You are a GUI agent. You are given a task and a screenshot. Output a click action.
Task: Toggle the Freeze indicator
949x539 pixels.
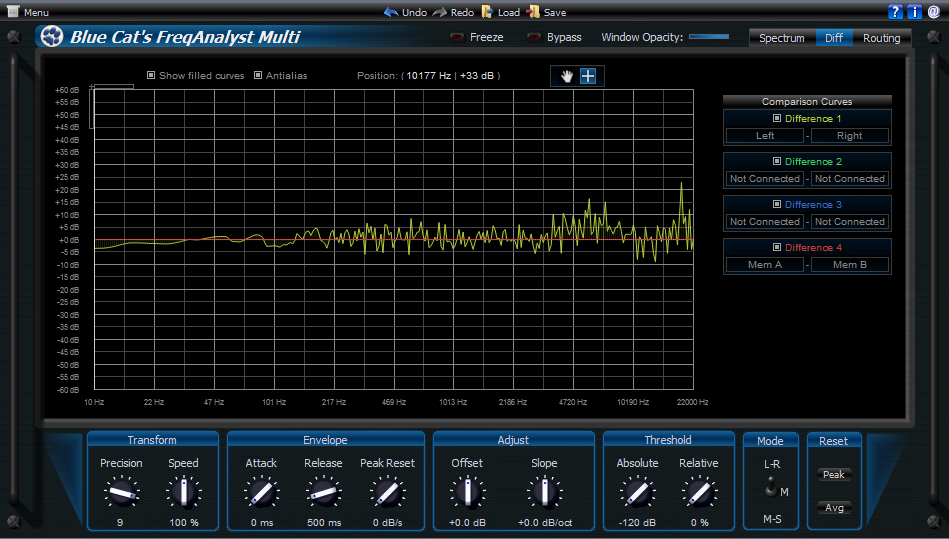pyautogui.click(x=458, y=38)
